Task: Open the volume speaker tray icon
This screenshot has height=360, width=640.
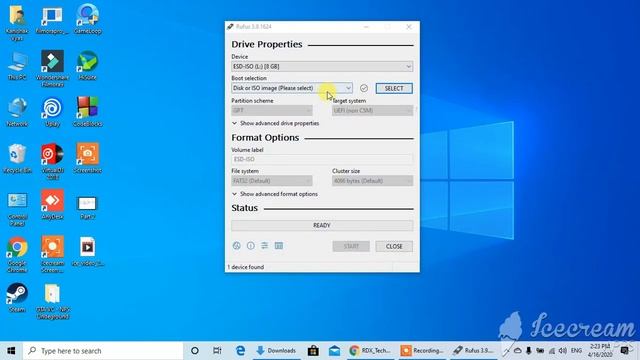Action: click(562, 351)
